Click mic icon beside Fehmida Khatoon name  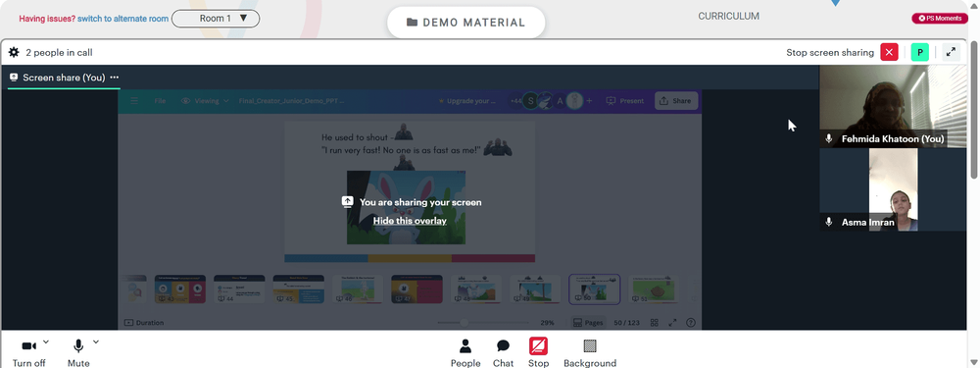pyautogui.click(x=829, y=139)
